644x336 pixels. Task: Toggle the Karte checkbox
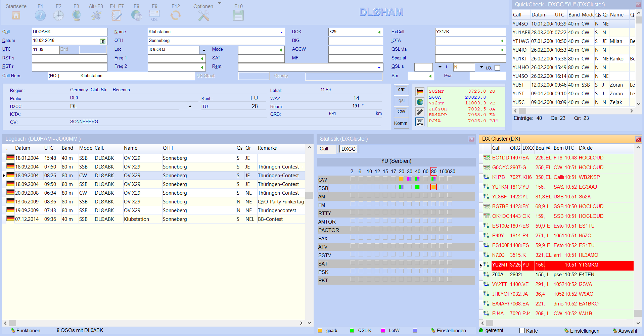point(522,331)
